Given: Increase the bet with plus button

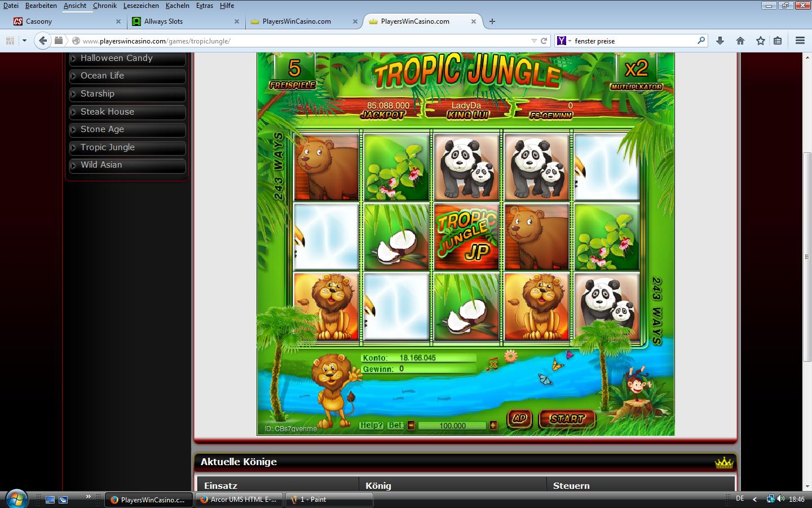Looking at the screenshot, I should [493, 426].
